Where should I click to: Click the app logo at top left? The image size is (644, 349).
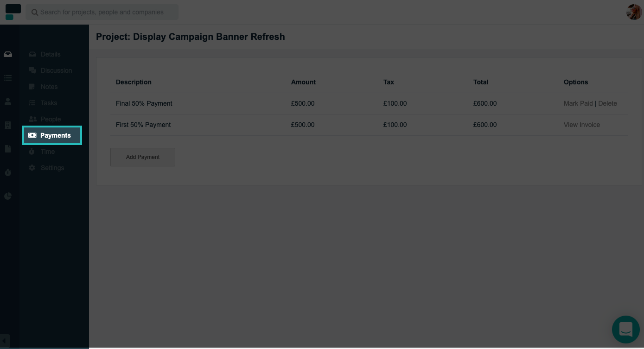pyautogui.click(x=13, y=12)
